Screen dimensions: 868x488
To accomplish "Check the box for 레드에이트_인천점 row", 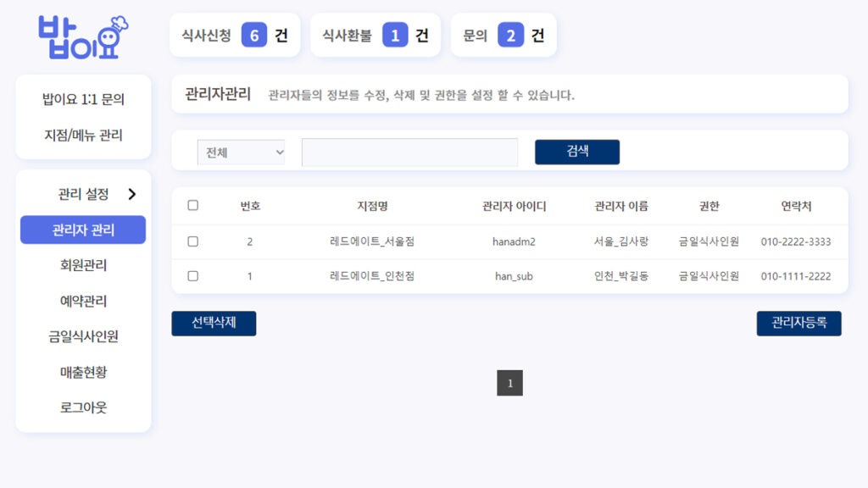I will pos(192,276).
